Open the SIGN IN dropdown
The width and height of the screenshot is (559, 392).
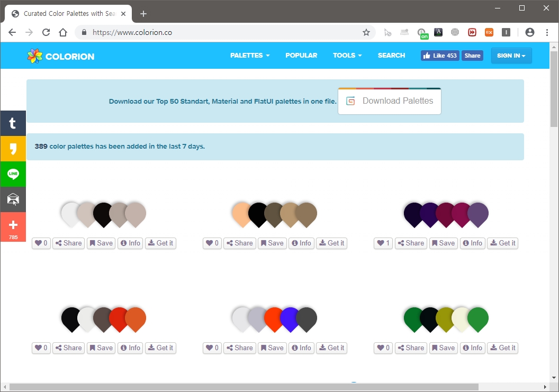pyautogui.click(x=511, y=56)
